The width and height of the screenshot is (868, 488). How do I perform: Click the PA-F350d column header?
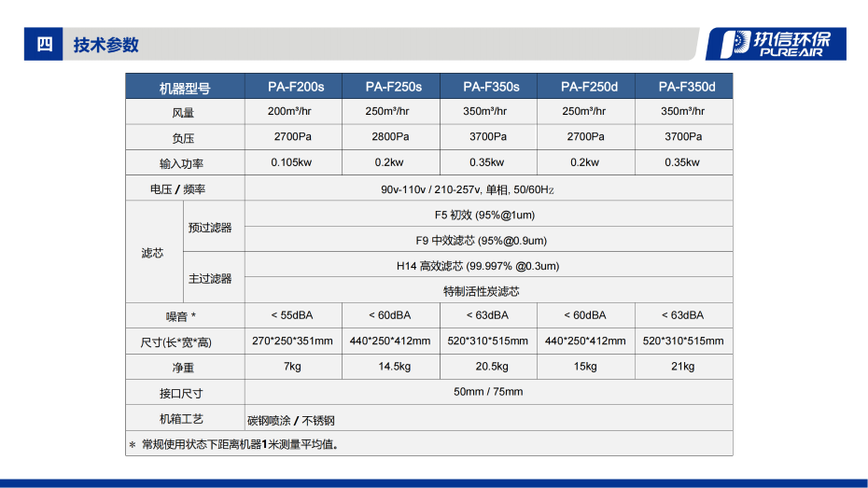click(x=684, y=87)
